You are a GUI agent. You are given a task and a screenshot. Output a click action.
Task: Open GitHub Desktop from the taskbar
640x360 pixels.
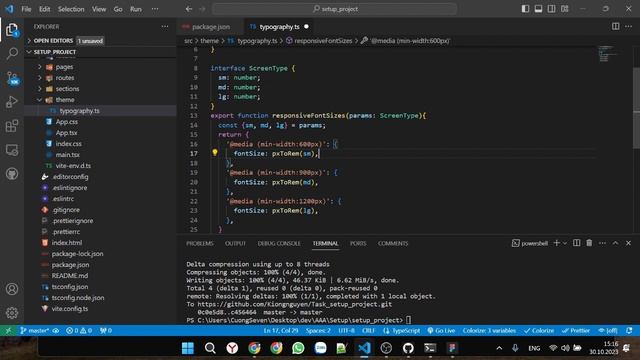pyautogui.click(x=408, y=348)
